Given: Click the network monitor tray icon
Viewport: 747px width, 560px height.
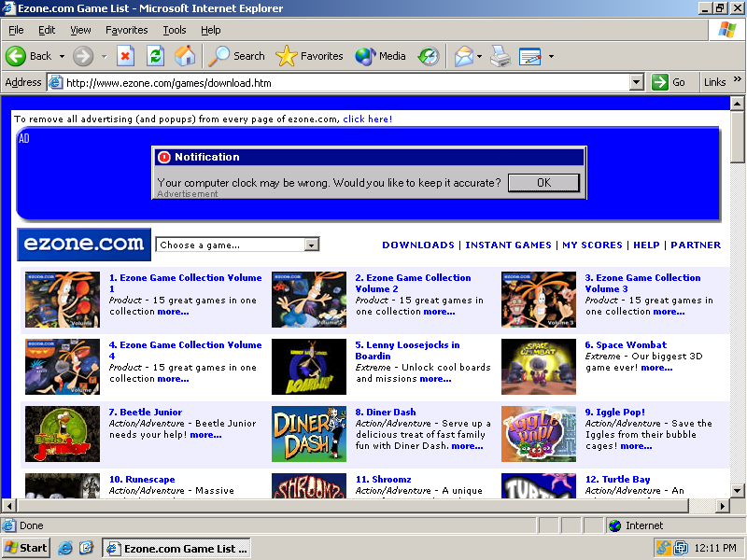Looking at the screenshot, I should tap(681, 548).
